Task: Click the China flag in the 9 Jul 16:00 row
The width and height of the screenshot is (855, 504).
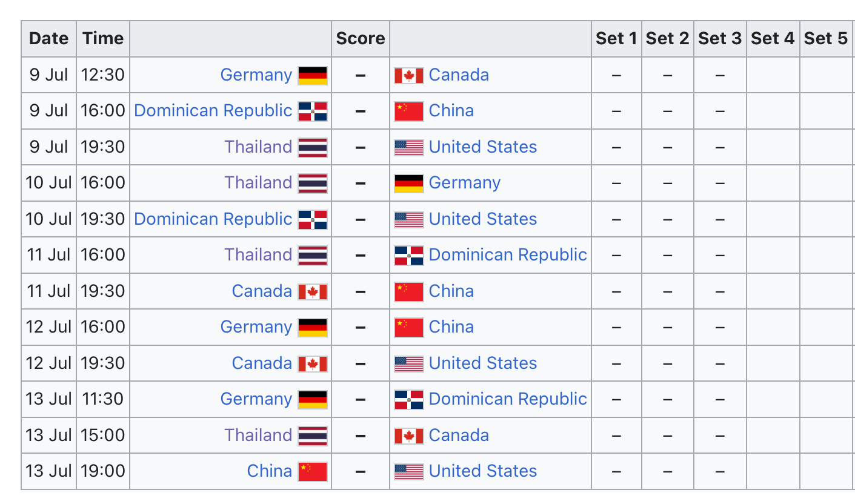Action: pyautogui.click(x=409, y=111)
